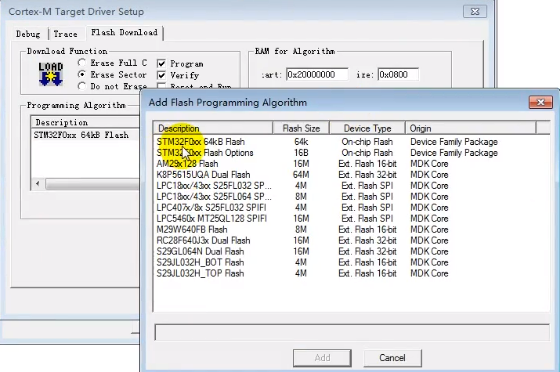Close the Add Flash Programming Algorithm dialog
Screen dimensions: 560x372
[541, 102]
